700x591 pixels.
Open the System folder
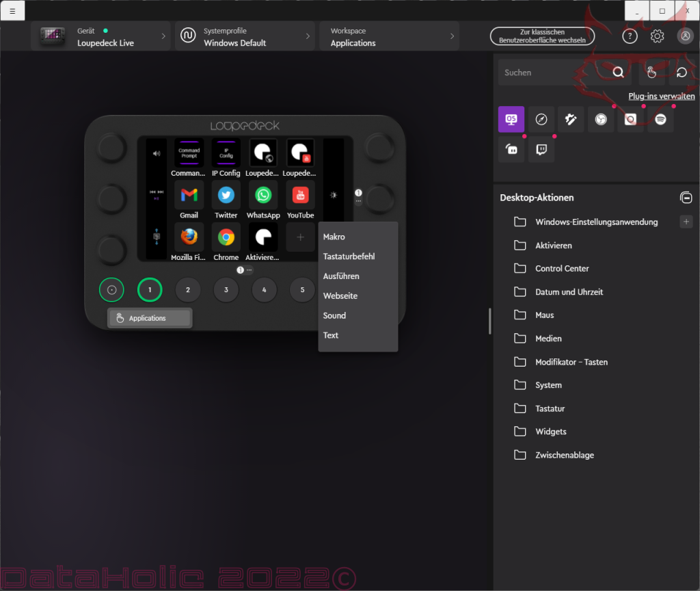pos(538,385)
